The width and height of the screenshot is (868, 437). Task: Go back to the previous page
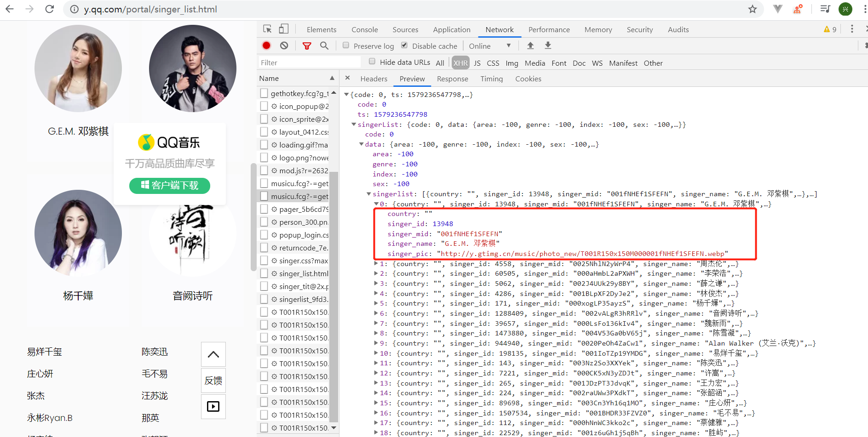click(10, 9)
